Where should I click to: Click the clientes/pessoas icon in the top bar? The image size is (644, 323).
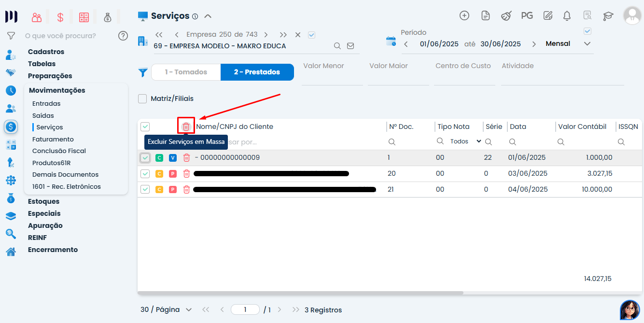point(36,16)
